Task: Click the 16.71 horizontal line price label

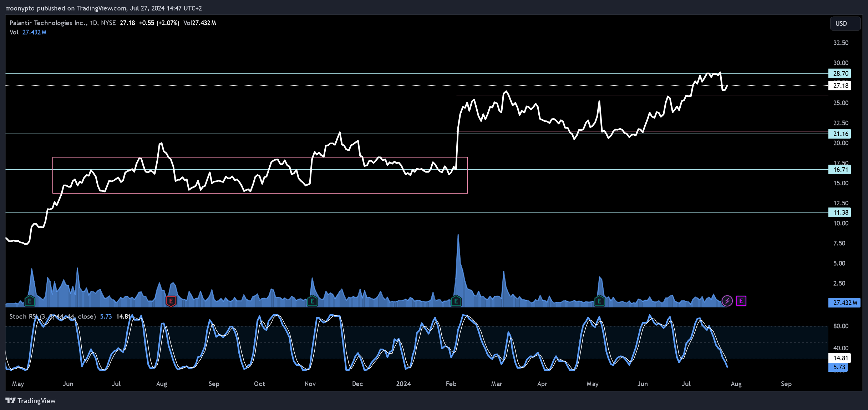Action: coord(839,170)
